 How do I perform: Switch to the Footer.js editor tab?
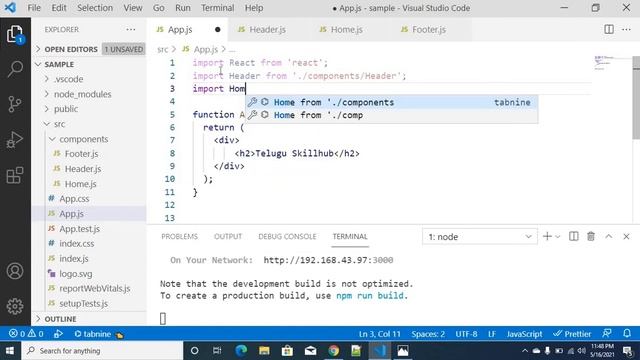click(x=431, y=29)
